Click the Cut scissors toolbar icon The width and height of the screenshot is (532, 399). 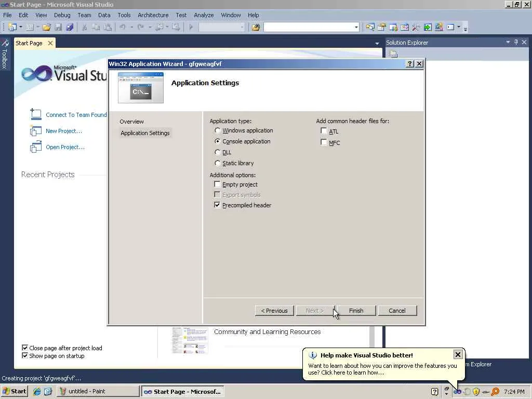(85, 27)
